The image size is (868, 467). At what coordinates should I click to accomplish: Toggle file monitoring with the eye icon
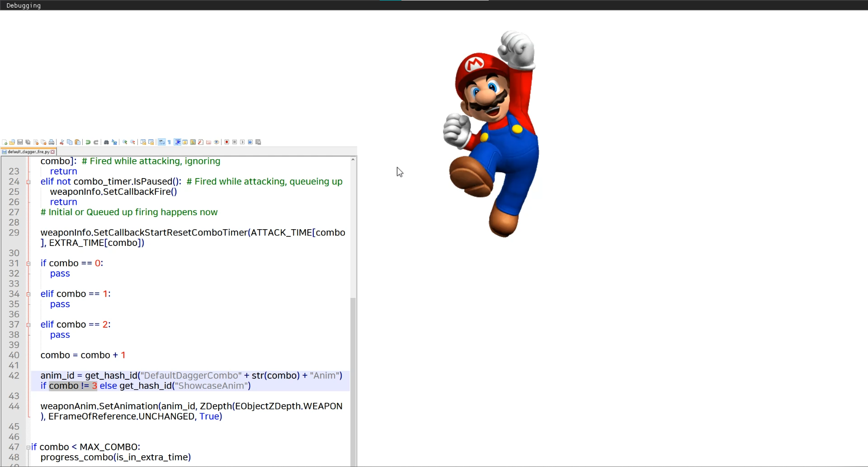(217, 142)
